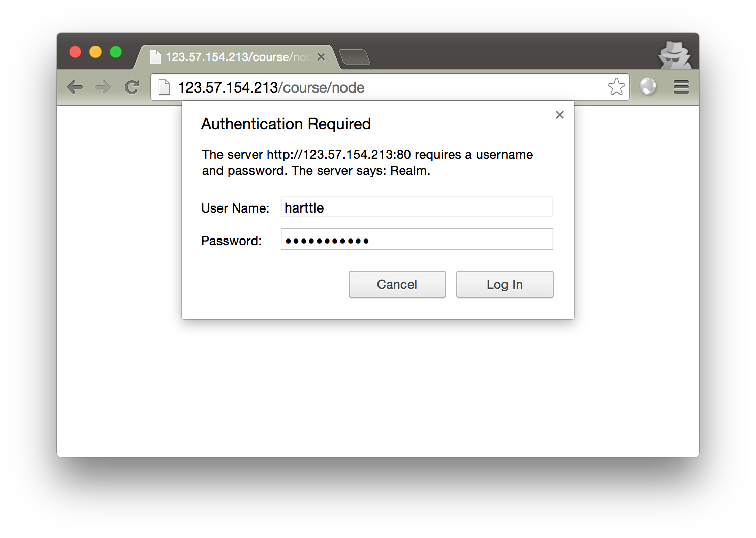
Task: Click the User Name field containing harttle
Action: (x=417, y=206)
